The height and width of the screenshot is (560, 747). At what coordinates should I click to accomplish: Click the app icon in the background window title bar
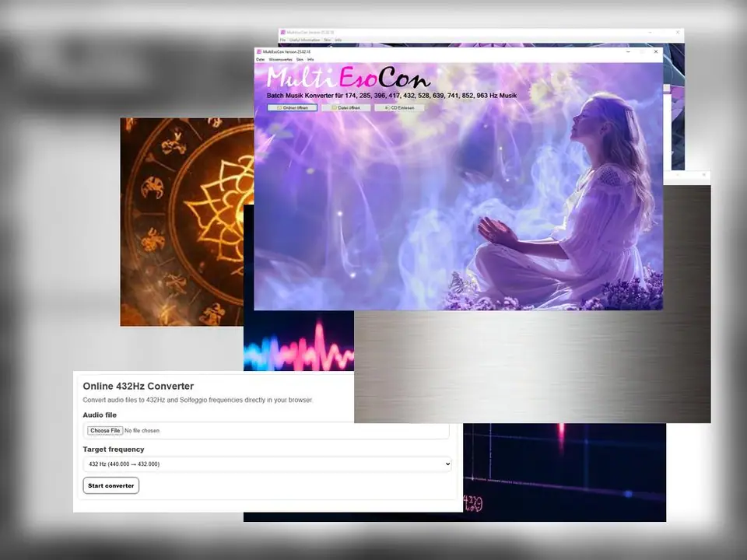coord(282,33)
